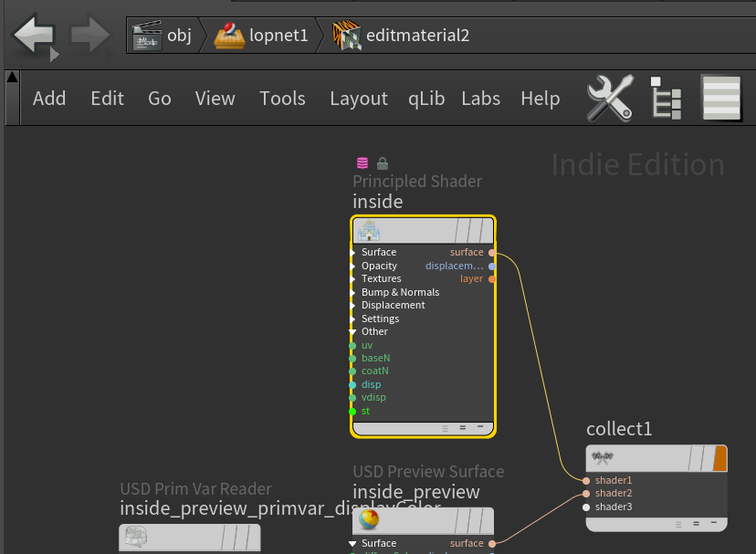Expand the Bump & Normals group

pos(353,293)
